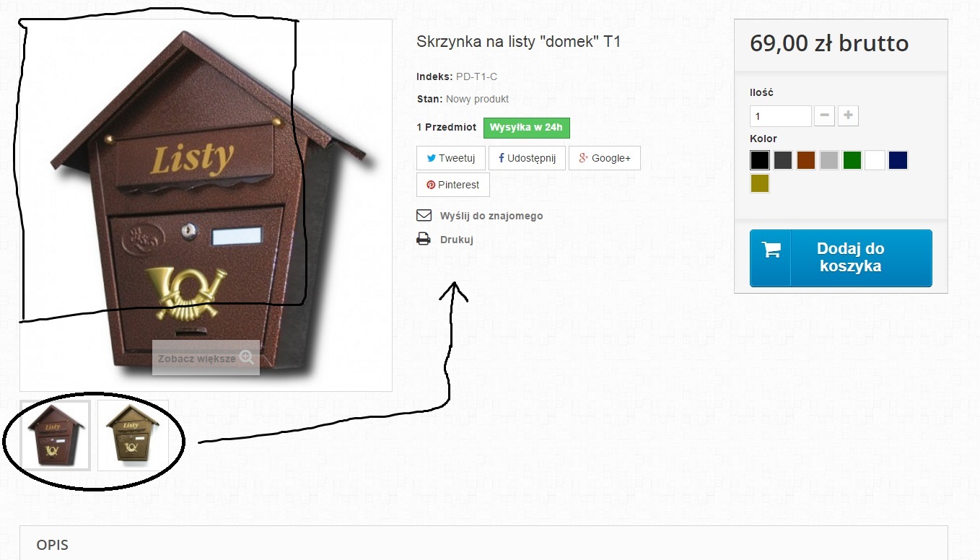Select the green color swatch

[852, 160]
